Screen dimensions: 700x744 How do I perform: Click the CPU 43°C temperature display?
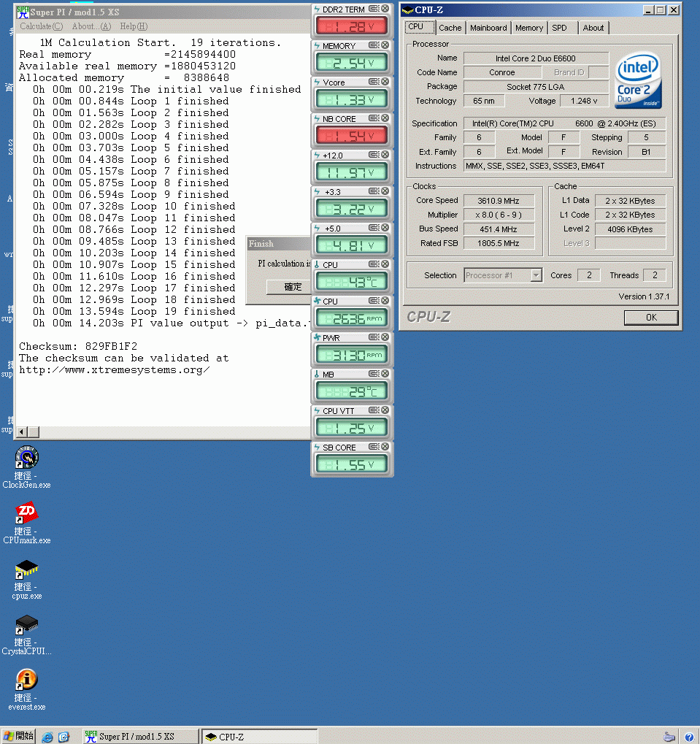351,282
